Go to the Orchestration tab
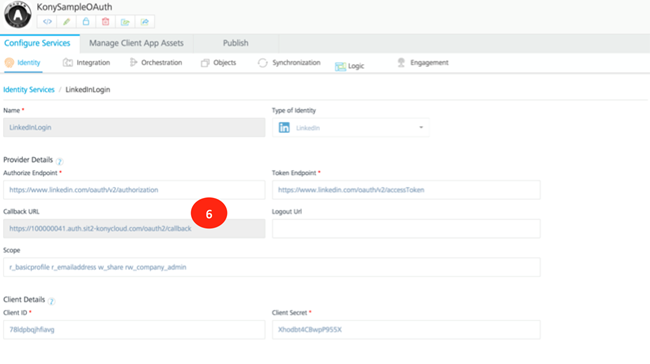Screen dimensions: 650x364 coord(156,63)
